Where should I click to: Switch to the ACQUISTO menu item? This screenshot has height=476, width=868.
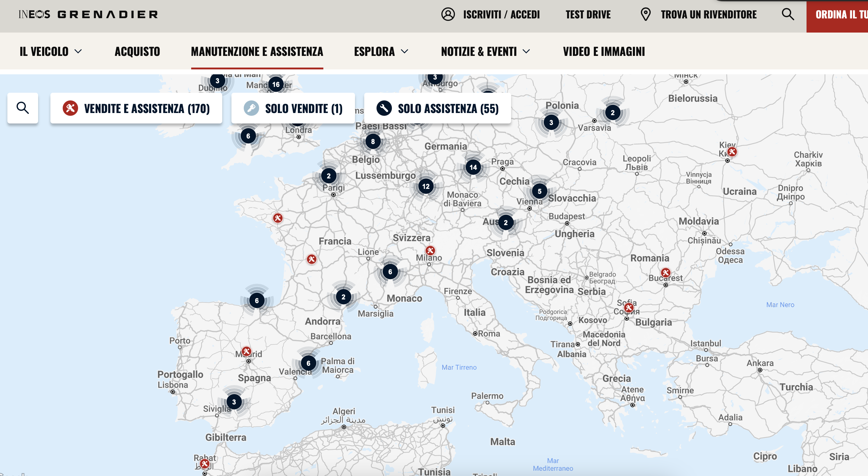coord(137,52)
